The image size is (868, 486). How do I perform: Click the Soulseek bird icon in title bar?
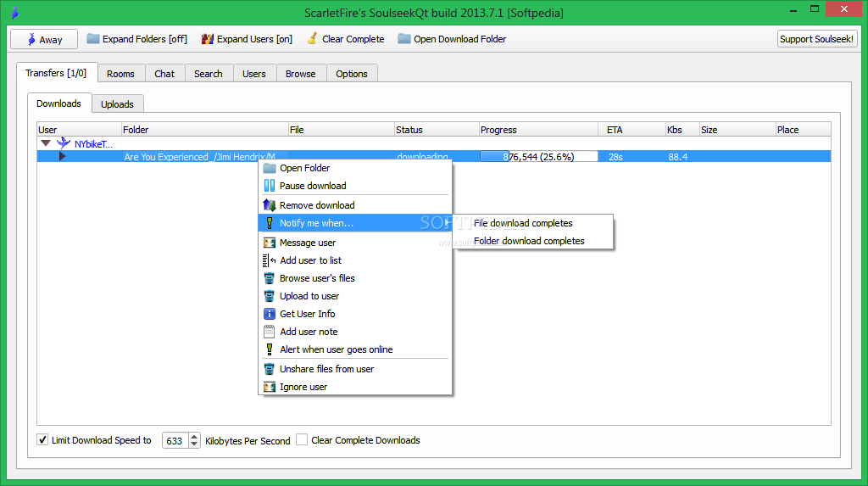coord(15,12)
